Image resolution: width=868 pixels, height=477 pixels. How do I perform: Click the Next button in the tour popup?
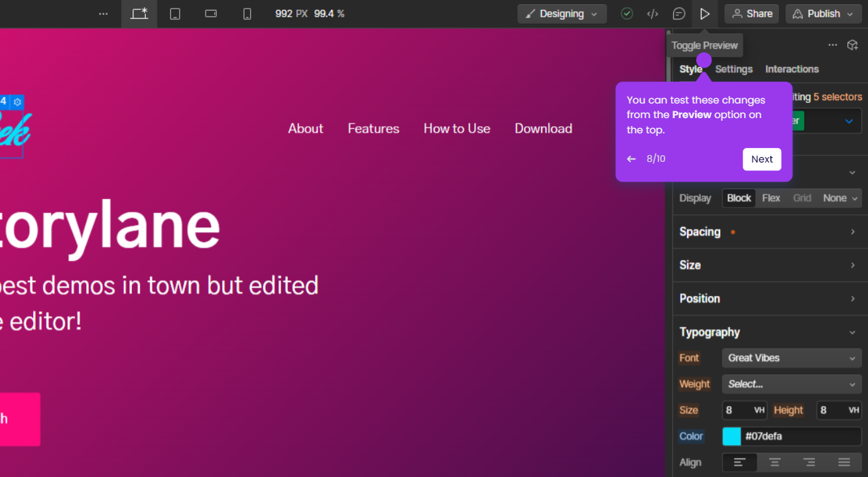[761, 159]
